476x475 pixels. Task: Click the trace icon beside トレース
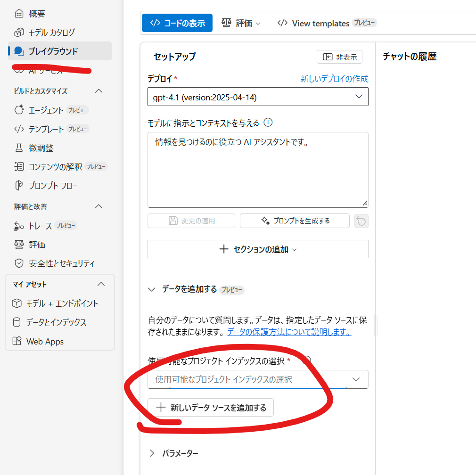(19, 226)
